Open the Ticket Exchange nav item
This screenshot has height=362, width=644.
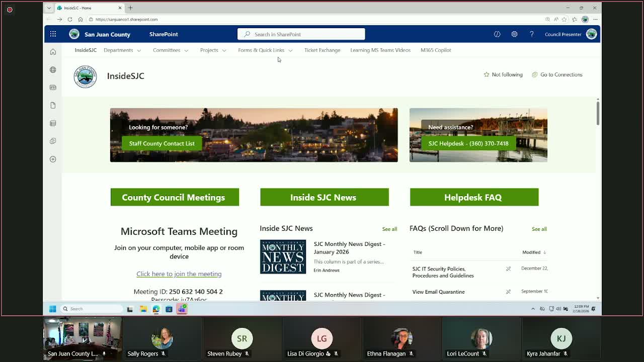point(322,50)
